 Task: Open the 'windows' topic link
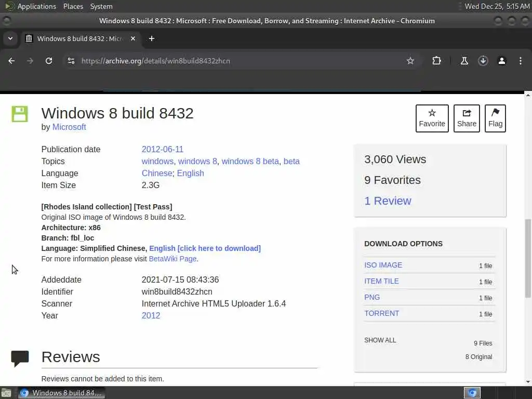click(157, 161)
